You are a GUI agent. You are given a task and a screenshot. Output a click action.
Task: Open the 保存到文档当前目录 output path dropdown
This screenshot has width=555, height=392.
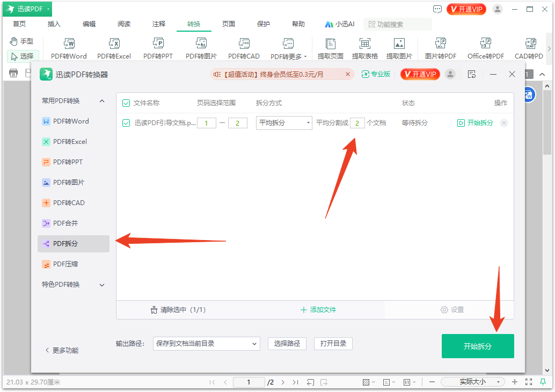pos(206,344)
